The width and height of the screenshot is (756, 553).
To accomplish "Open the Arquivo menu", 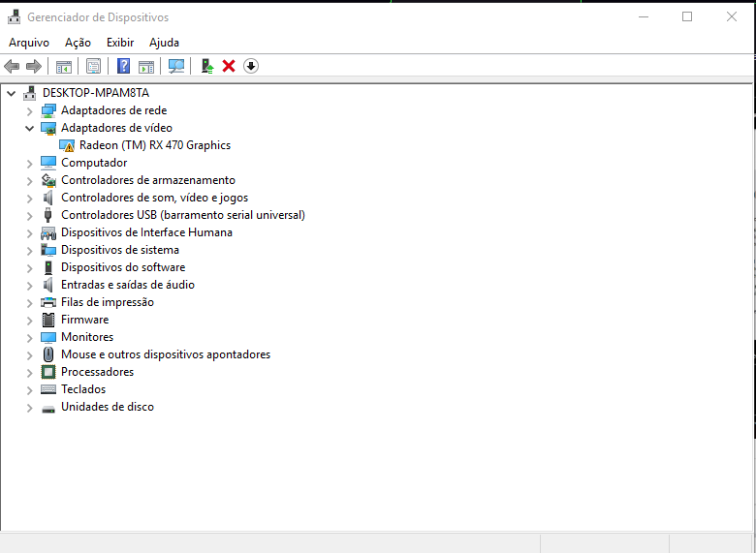I will 29,43.
